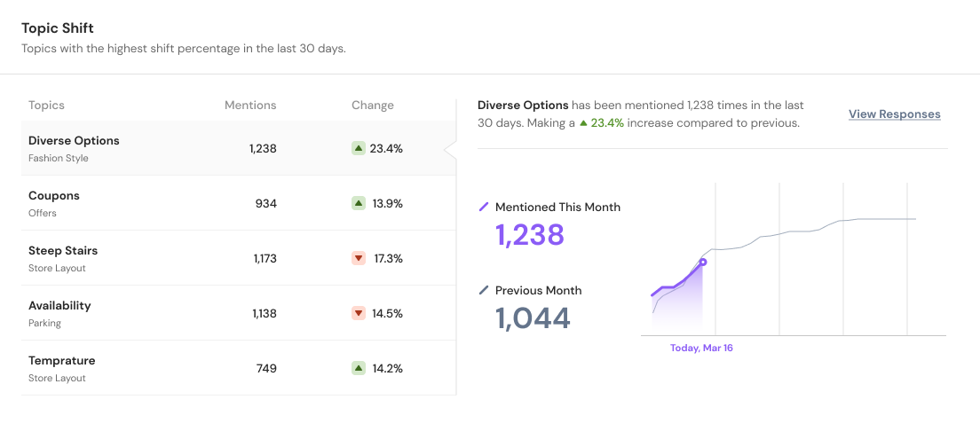The height and width of the screenshot is (431, 980).
Task: Click green triangle in summary sentence
Action: 583,123
